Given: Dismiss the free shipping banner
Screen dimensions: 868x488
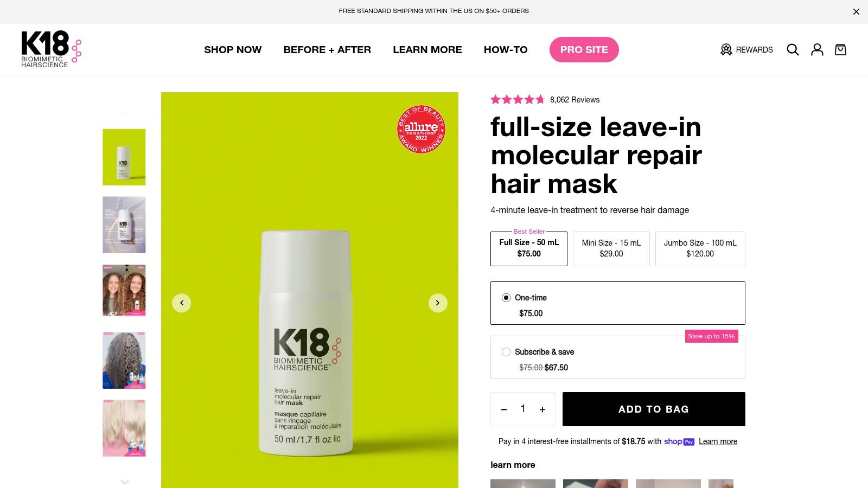Looking at the screenshot, I should (856, 11).
